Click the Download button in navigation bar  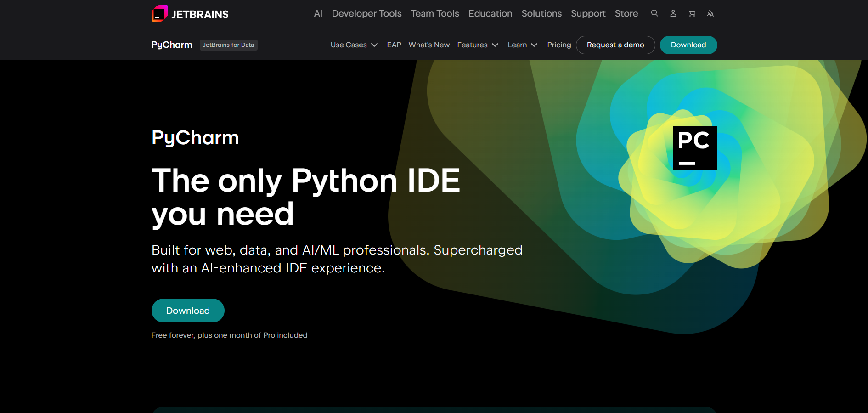point(688,45)
